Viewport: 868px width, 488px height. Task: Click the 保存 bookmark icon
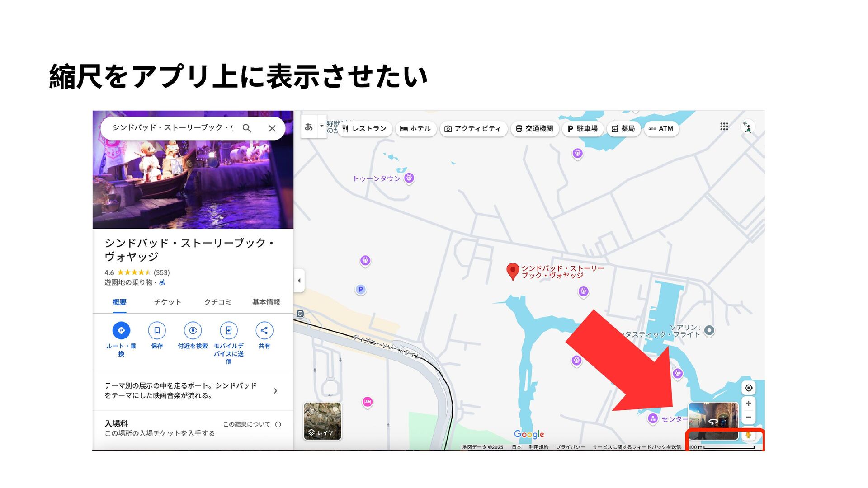(157, 330)
